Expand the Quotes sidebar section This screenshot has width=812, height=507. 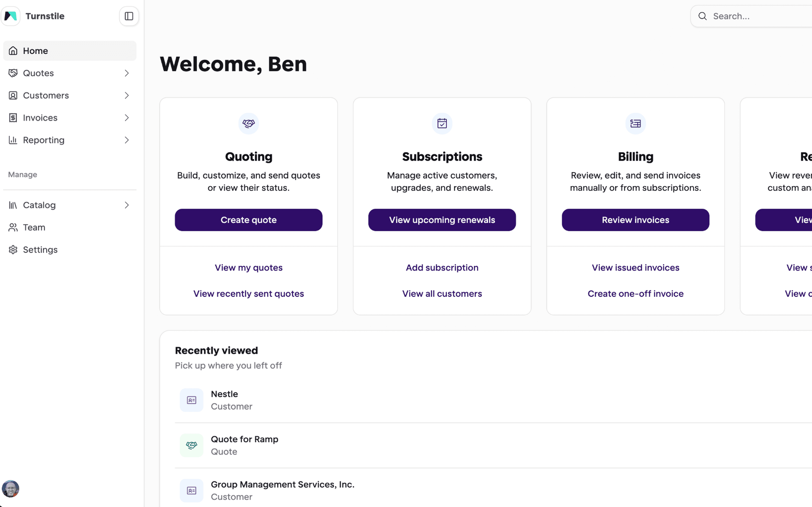(126, 73)
